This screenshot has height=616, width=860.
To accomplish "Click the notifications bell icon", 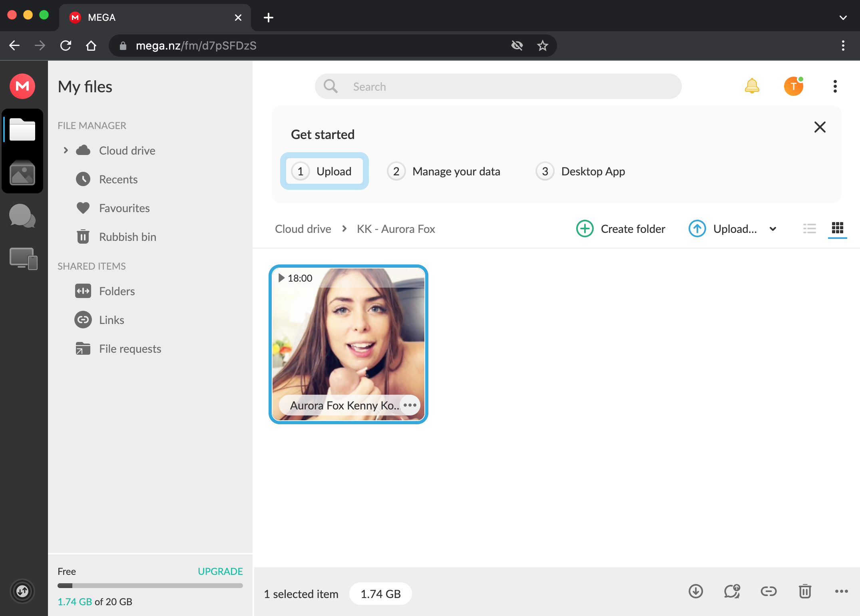I will point(752,86).
